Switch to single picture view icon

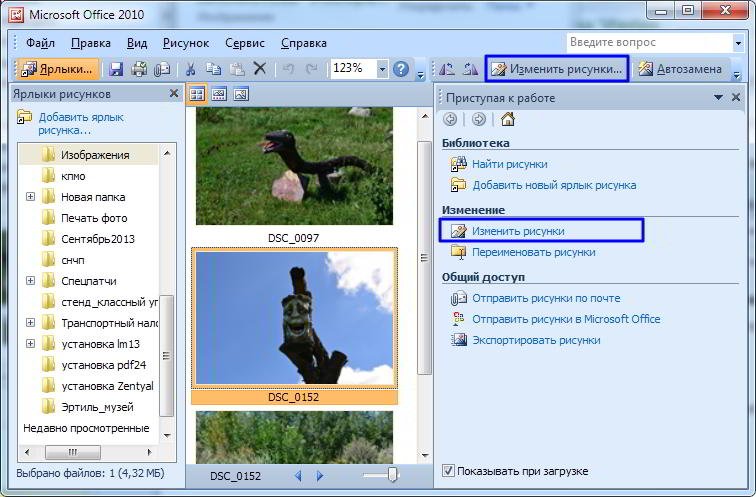(240, 94)
